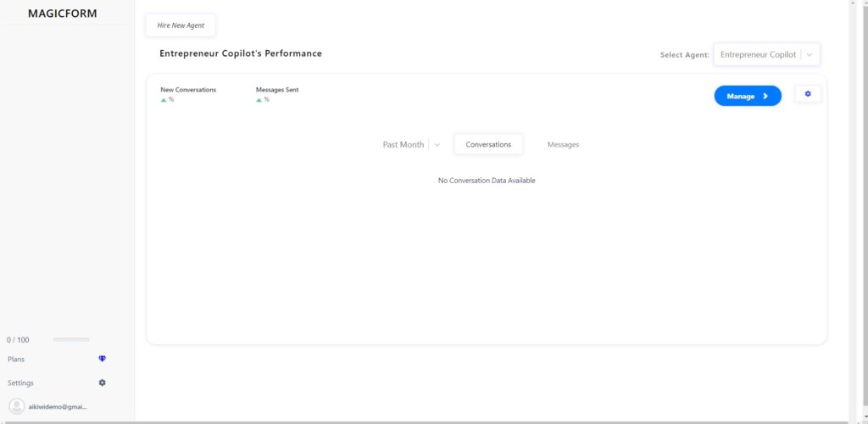Switch to the Messages tab
The width and height of the screenshot is (868, 424).
[x=563, y=144]
